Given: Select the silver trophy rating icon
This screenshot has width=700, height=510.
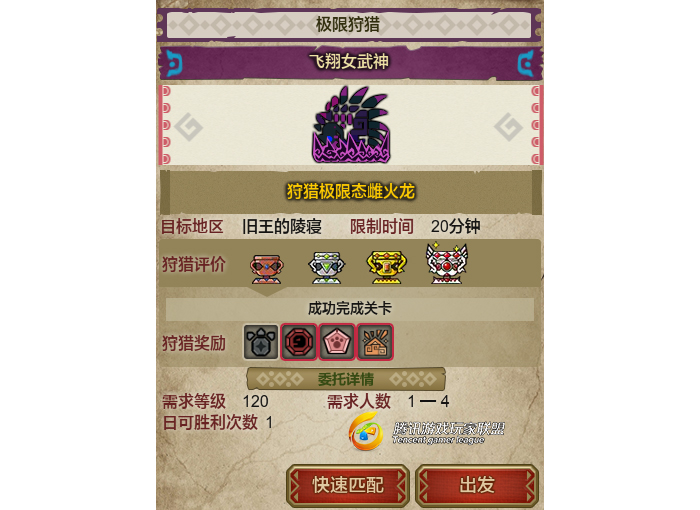Looking at the screenshot, I should pyautogui.click(x=326, y=268).
